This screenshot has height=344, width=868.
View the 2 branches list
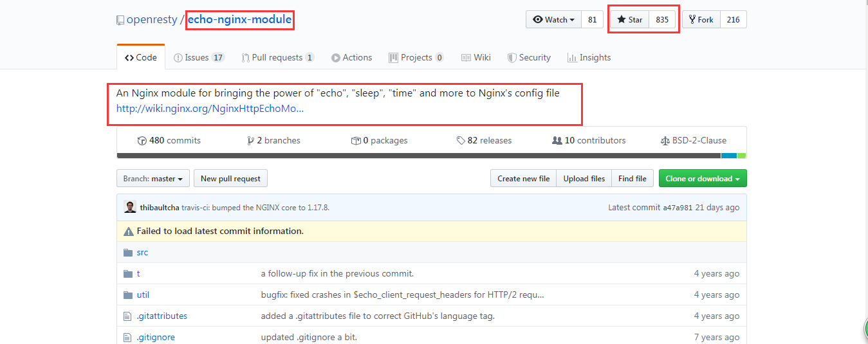point(273,140)
